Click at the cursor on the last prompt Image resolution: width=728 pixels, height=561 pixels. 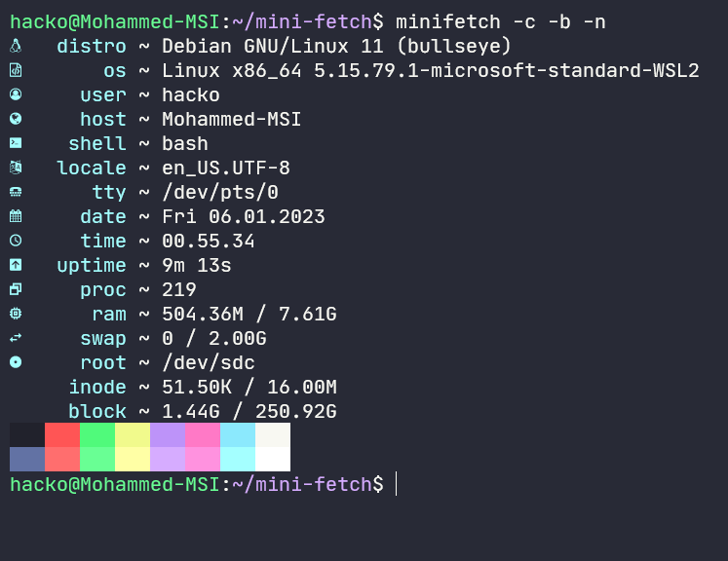(396, 484)
